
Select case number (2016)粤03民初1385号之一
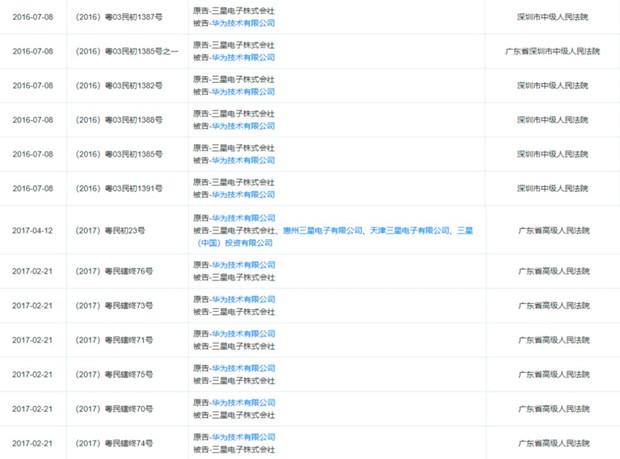click(127, 51)
